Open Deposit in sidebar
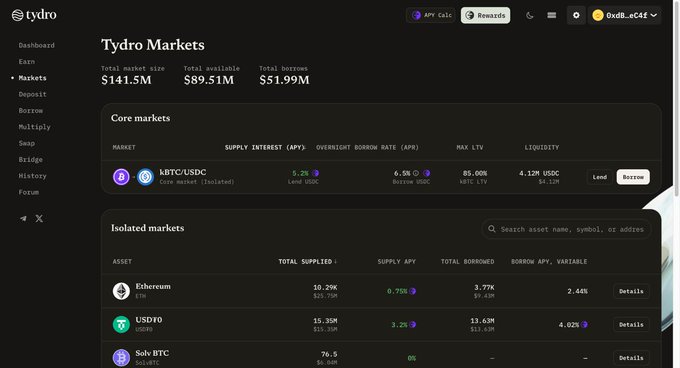The width and height of the screenshot is (680, 368). (32, 94)
